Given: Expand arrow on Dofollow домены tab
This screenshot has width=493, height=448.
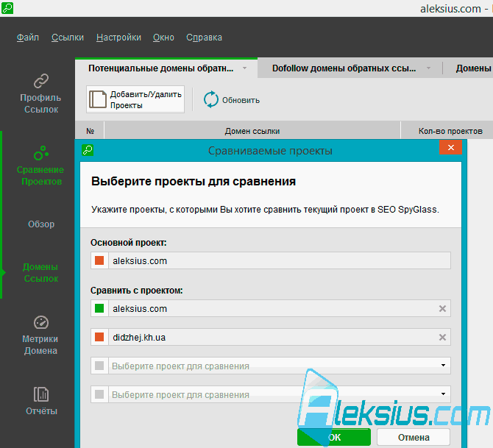Looking at the screenshot, I should 428,68.
